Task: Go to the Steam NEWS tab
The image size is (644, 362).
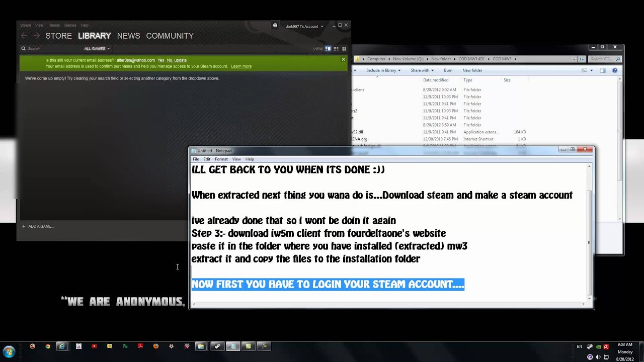Action: tap(128, 36)
